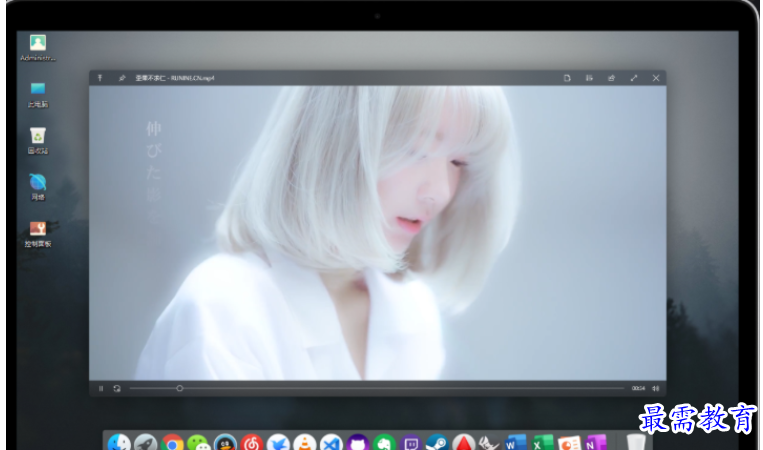Open Twitch icon in the dock
The height and width of the screenshot is (450, 763).
pyautogui.click(x=411, y=443)
